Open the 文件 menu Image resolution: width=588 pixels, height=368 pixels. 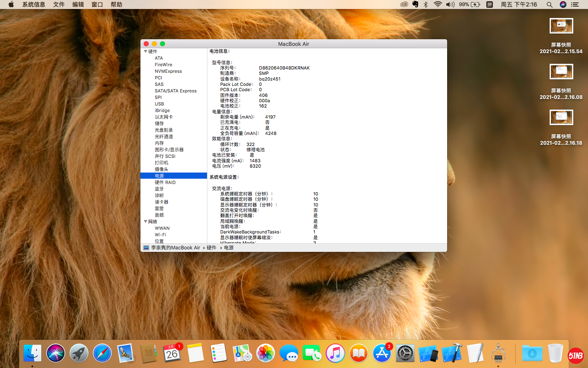coord(59,4)
